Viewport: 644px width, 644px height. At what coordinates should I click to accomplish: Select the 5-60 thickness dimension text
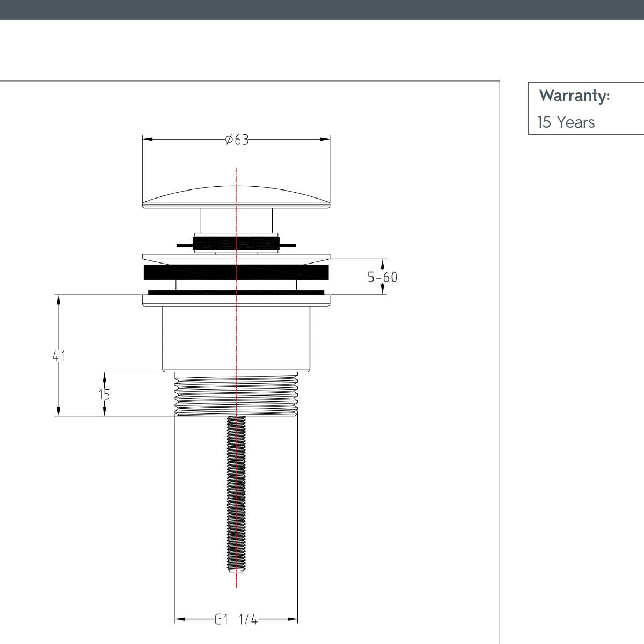coord(382,277)
